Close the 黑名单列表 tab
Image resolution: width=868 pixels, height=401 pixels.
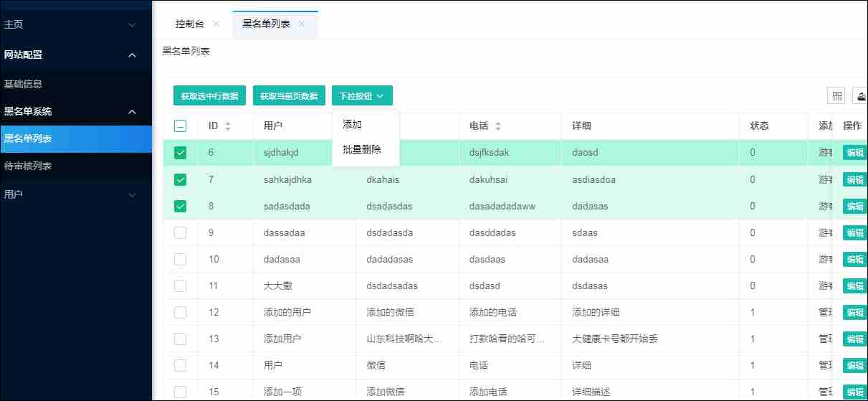(x=302, y=24)
